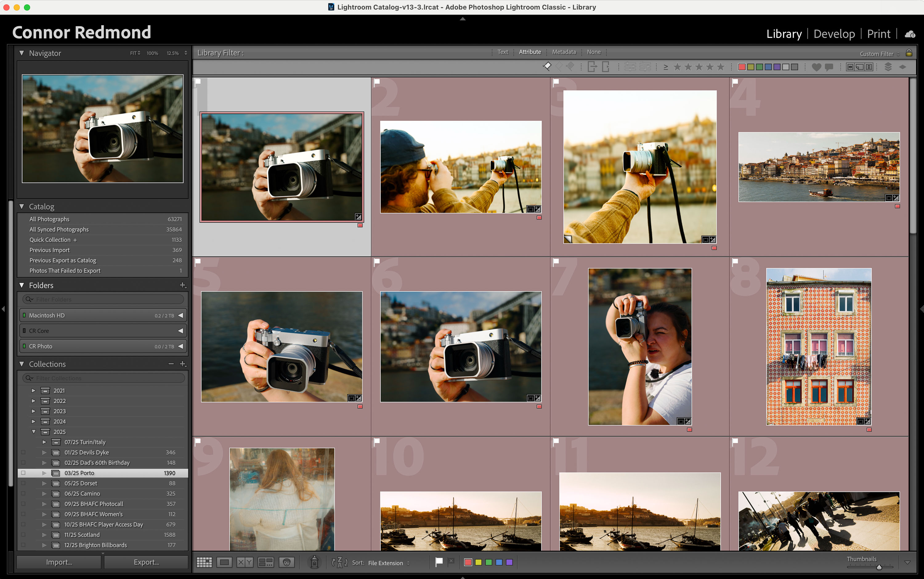The width and height of the screenshot is (924, 579).
Task: Toggle sync checkbox for 01/25 Devils Dyke
Action: (23, 452)
